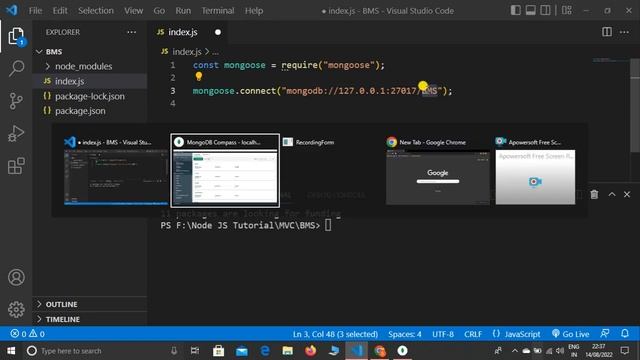Toggle the bottom panel layout icon
Viewport: 640px width, 360px height.
(530, 10)
